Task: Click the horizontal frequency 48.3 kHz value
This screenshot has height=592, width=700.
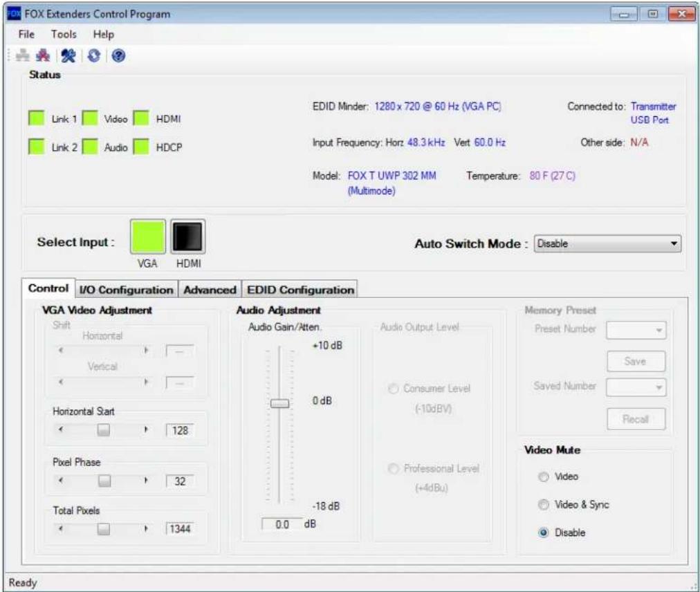Action: tap(426, 142)
